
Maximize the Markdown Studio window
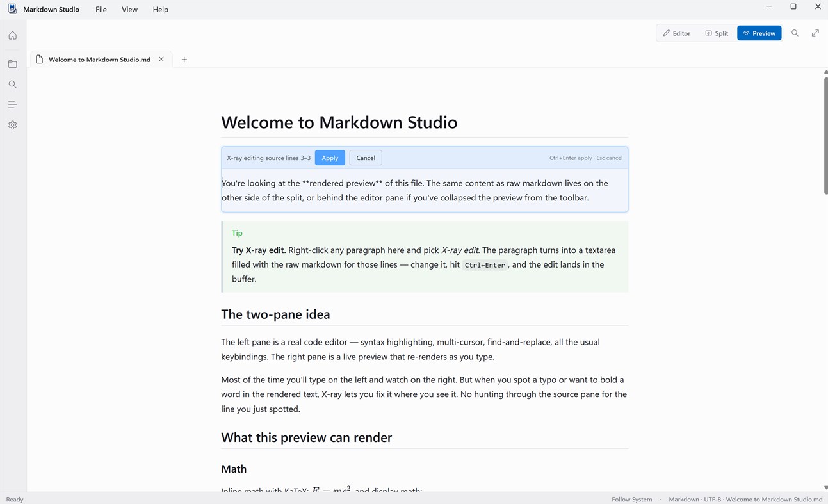click(x=793, y=6)
